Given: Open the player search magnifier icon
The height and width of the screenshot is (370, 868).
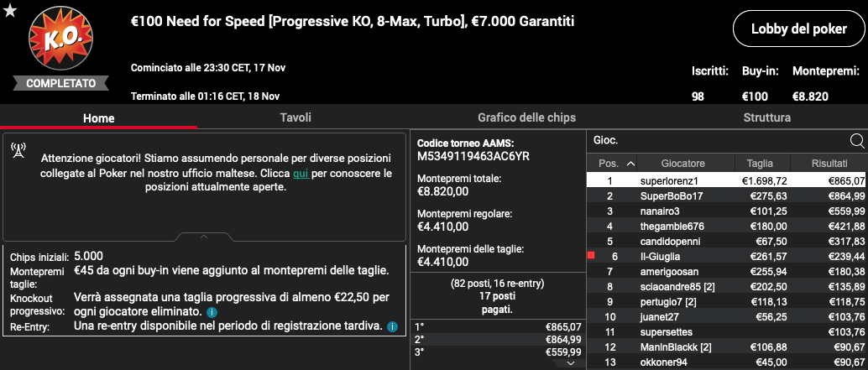Looking at the screenshot, I should tap(856, 141).
